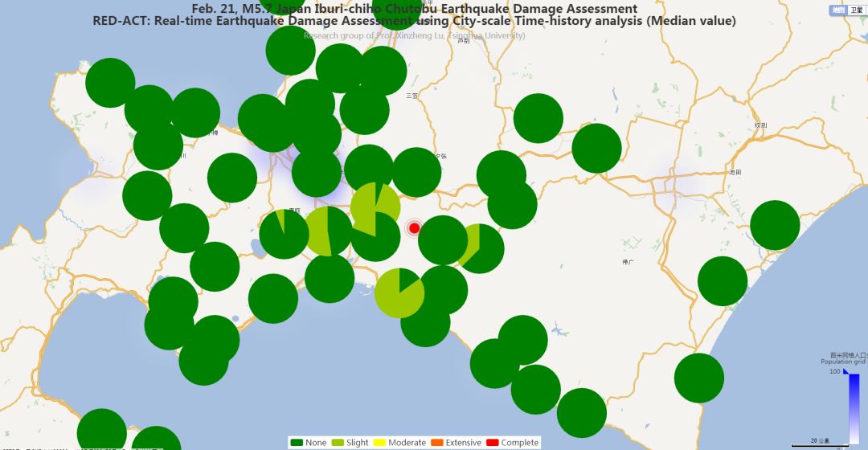Select the 地图 standard map view

(x=839, y=10)
